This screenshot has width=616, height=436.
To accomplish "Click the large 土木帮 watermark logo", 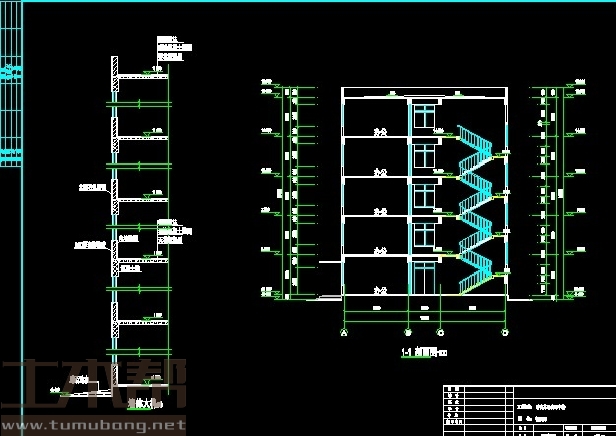I will point(95,385).
